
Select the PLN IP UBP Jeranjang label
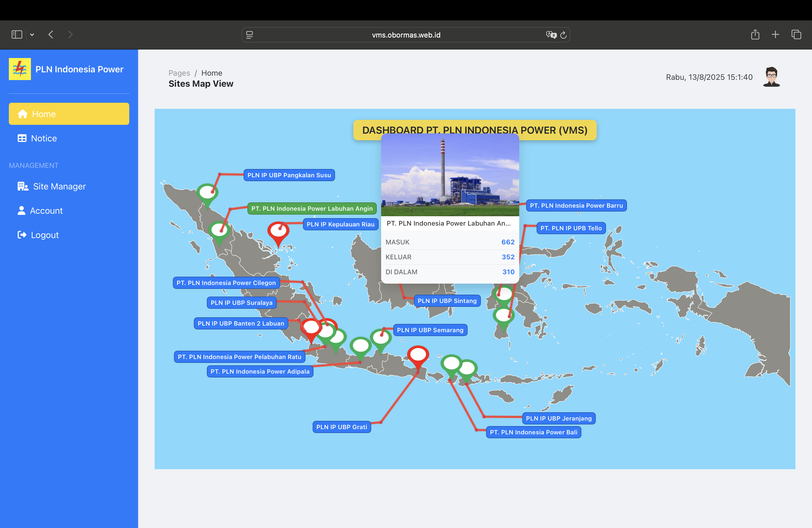[x=559, y=418]
